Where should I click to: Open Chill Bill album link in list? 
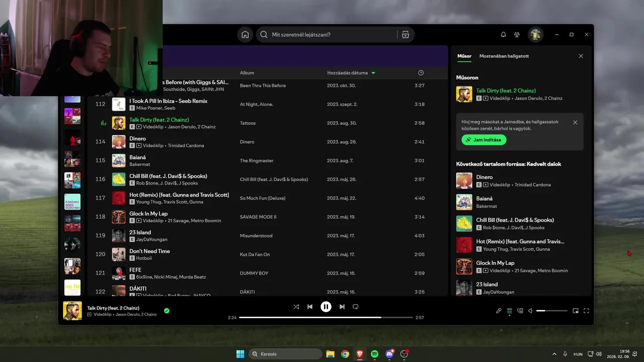274,179
